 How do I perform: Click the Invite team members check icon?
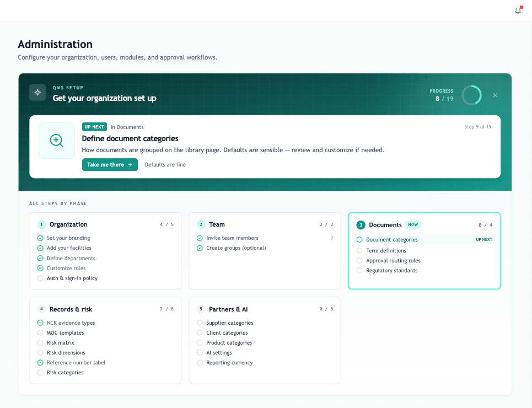tap(200, 238)
